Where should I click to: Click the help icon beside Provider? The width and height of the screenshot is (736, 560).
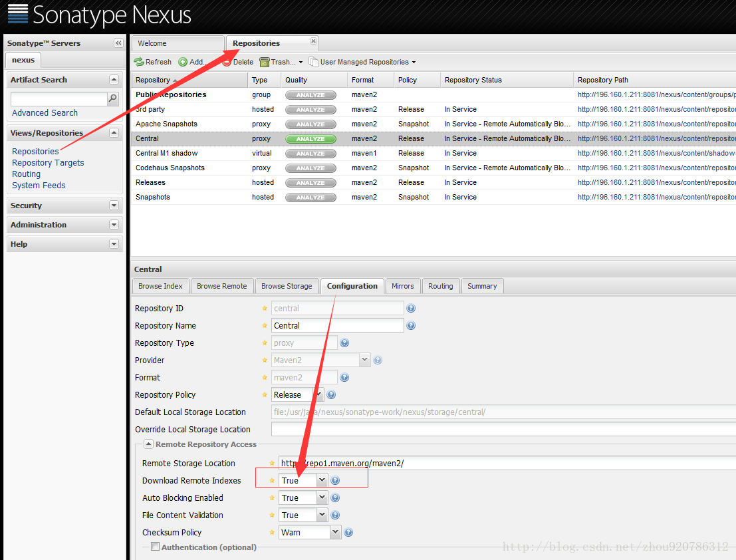378,360
